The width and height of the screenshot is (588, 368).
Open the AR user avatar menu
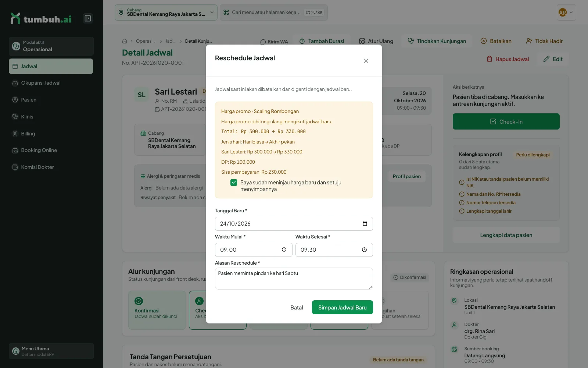(566, 13)
